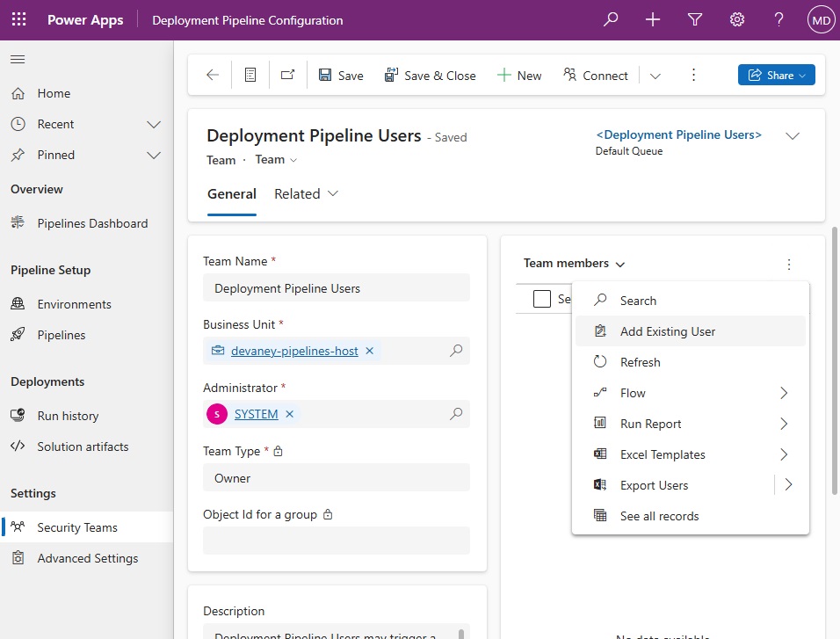
Task: Open the SYSTEM administrator link
Action: point(256,414)
